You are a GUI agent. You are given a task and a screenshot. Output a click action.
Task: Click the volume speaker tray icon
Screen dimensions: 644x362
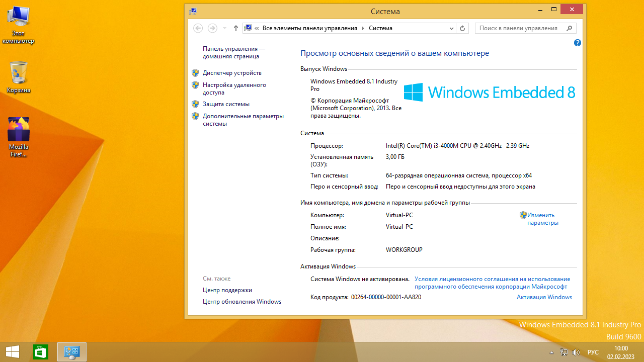pos(576,352)
